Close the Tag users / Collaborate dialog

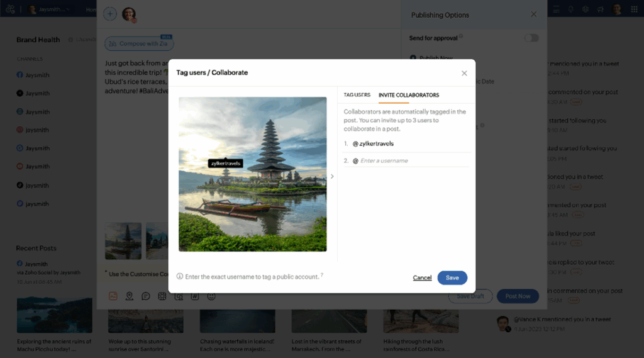click(x=464, y=73)
